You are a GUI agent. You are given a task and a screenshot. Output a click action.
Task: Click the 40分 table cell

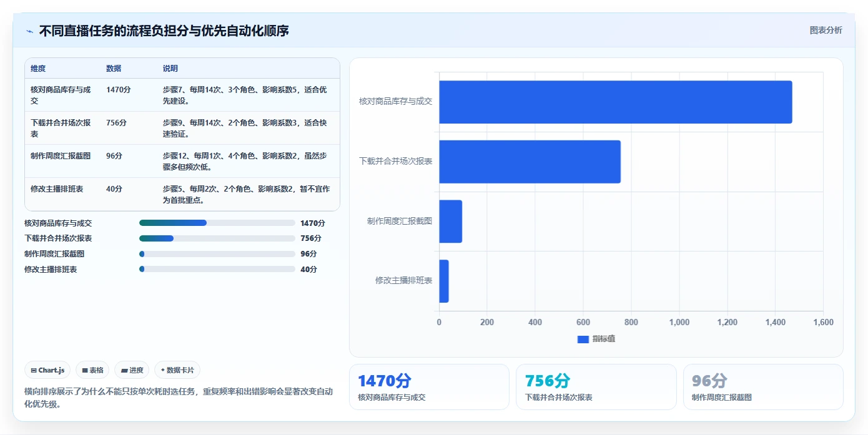pyautogui.click(x=114, y=189)
